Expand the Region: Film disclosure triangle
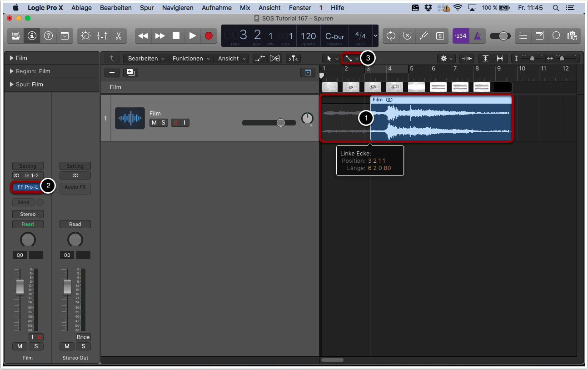 tap(11, 71)
